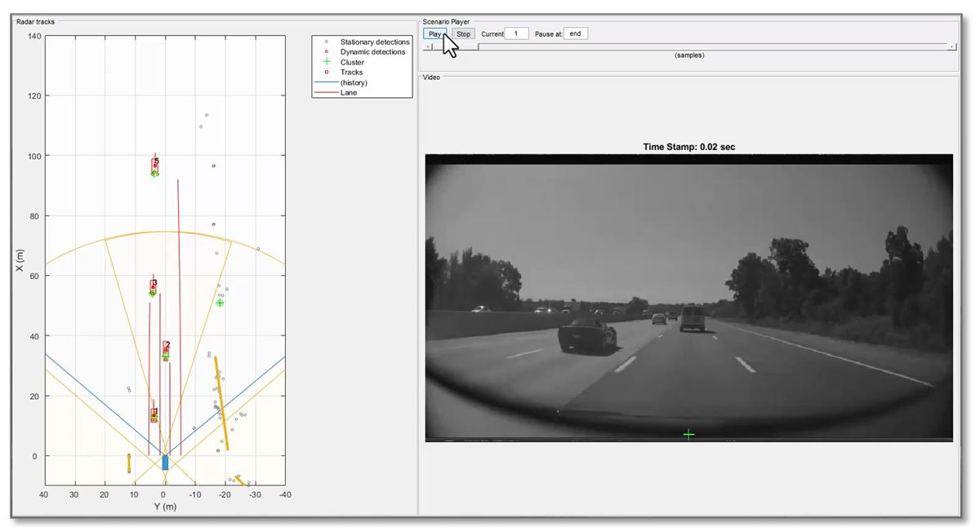The height and width of the screenshot is (532, 980).
Task: Select track 1 on radar plot
Action: coord(154,416)
